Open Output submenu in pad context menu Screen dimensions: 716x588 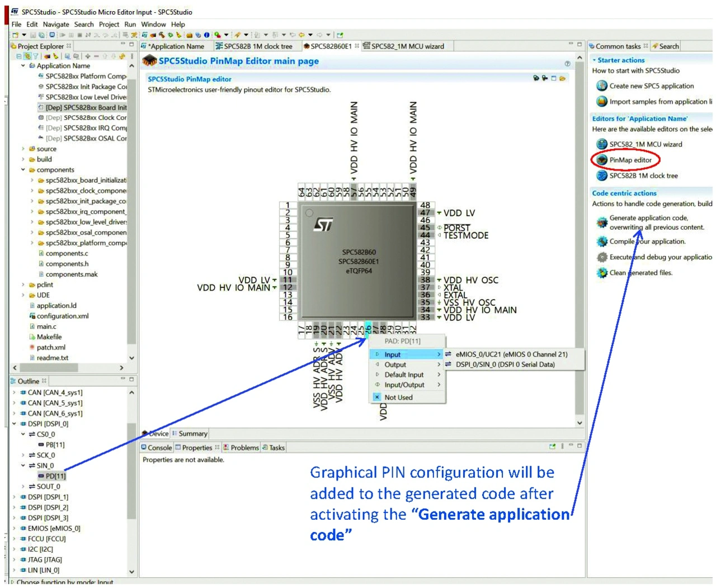(395, 364)
